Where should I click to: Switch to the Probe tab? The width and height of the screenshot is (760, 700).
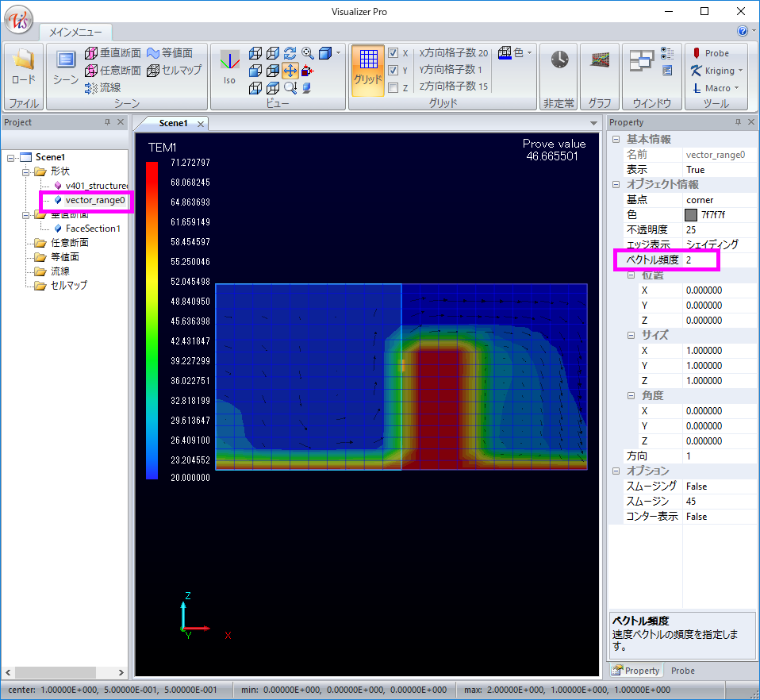click(x=682, y=671)
